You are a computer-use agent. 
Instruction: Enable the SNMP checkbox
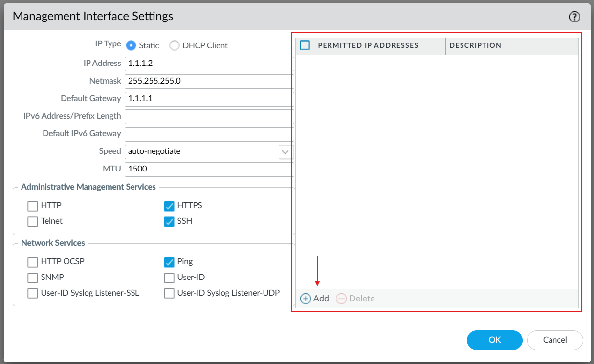coord(33,278)
